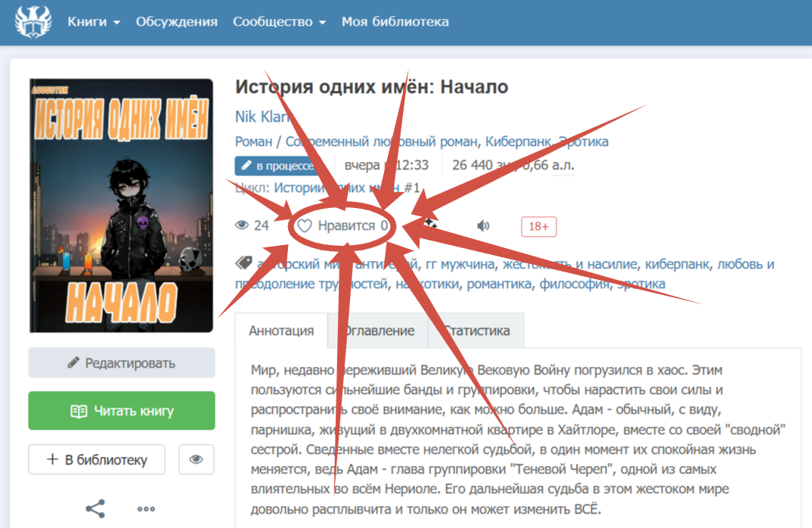Viewport: 812px width, 528px height.
Task: Toggle the eye watch button beside library
Action: 197,459
